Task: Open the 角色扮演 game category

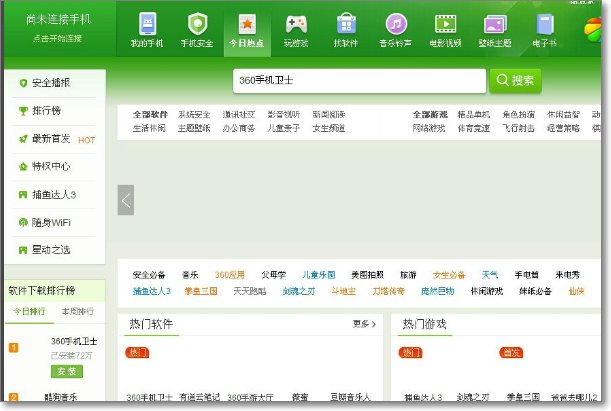Action: click(x=518, y=115)
